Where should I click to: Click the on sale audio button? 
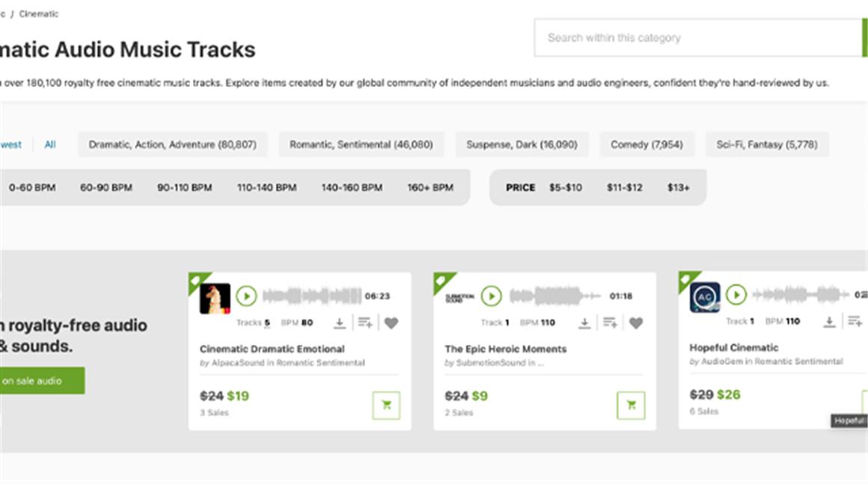click(37, 381)
